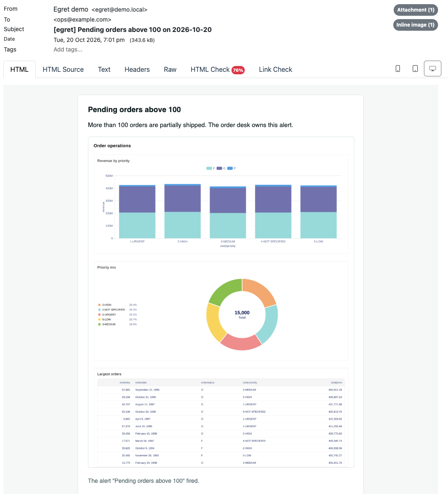This screenshot has width=448, height=494.
Task: View the Headers tab
Action: coord(137,69)
